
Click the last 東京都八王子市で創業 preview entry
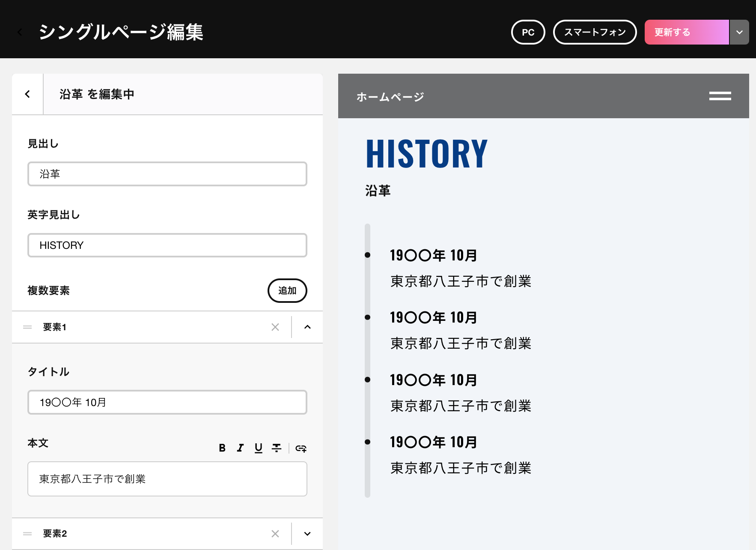pos(461,468)
